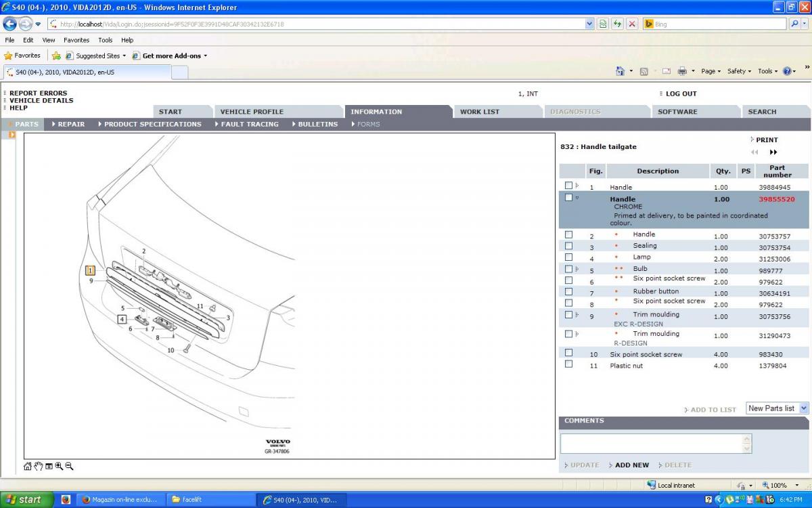This screenshot has height=508, width=812.
Task: Click the VEHICLE DETAILS link
Action: pyautogui.click(x=41, y=100)
